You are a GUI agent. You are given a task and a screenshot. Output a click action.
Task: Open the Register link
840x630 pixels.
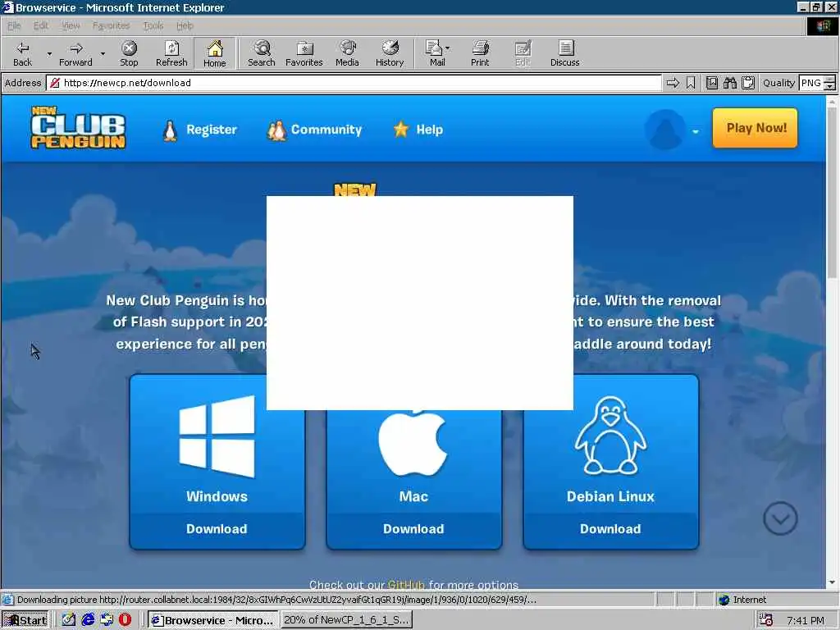click(x=200, y=130)
